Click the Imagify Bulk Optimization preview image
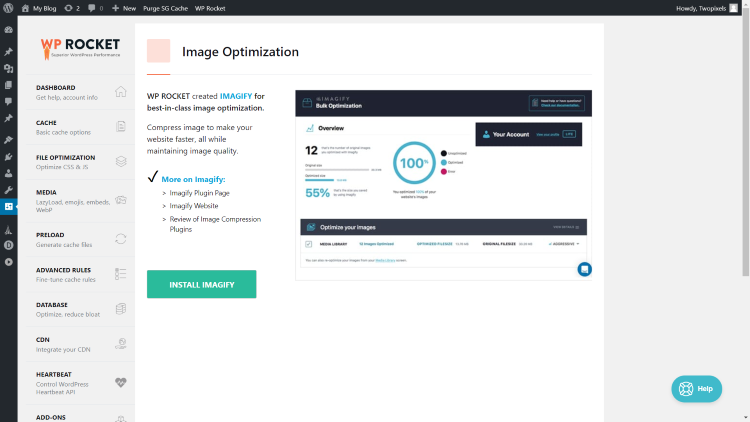This screenshot has width=750, height=422. click(443, 185)
